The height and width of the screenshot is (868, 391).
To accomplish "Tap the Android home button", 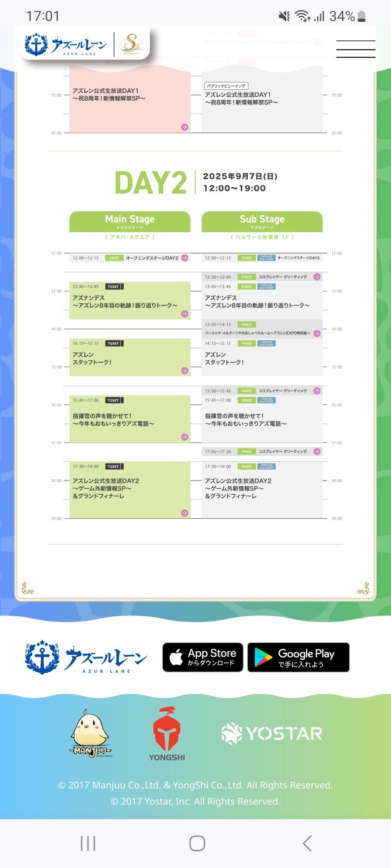I will click(x=197, y=843).
